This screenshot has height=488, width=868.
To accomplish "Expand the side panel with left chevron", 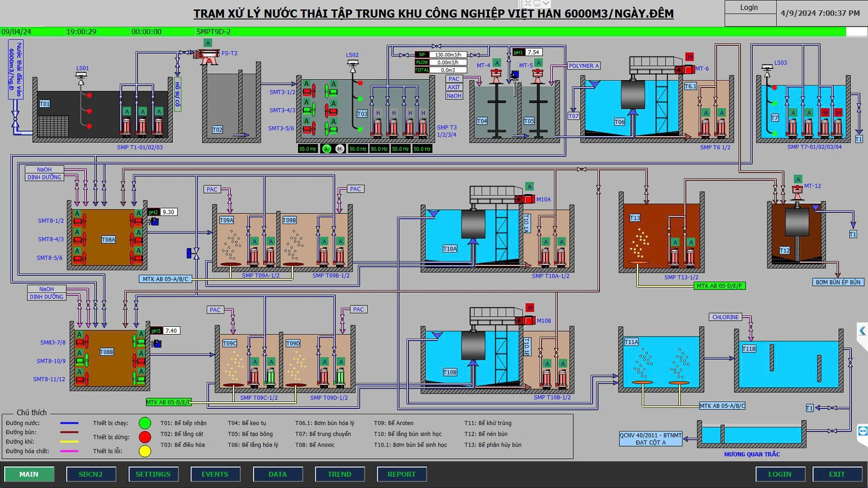I will pos(862,331).
